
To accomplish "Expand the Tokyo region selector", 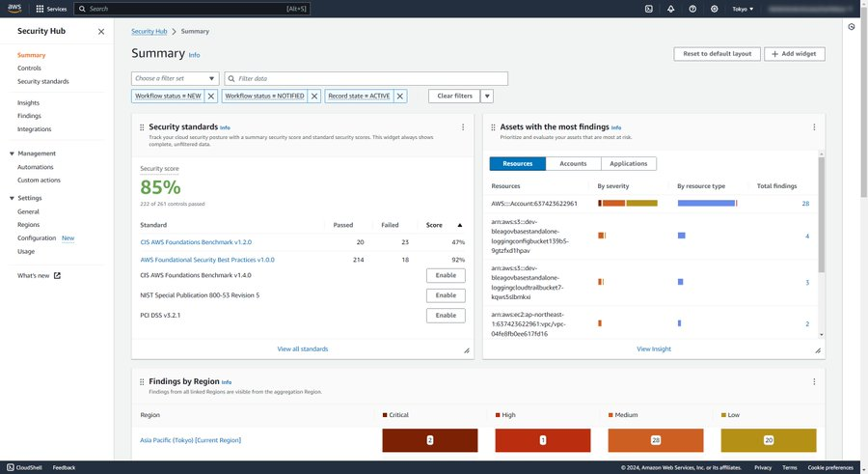I will click(x=743, y=9).
